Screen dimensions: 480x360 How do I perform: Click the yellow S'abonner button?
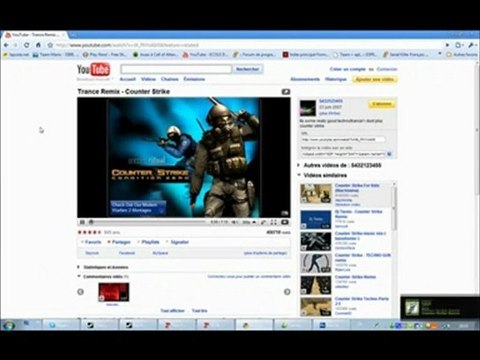[x=382, y=104]
